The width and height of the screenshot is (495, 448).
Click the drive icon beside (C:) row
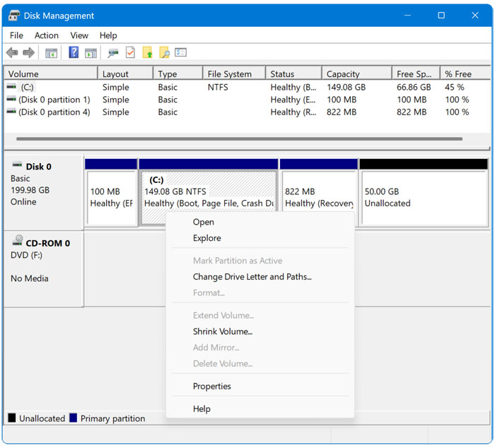point(12,86)
